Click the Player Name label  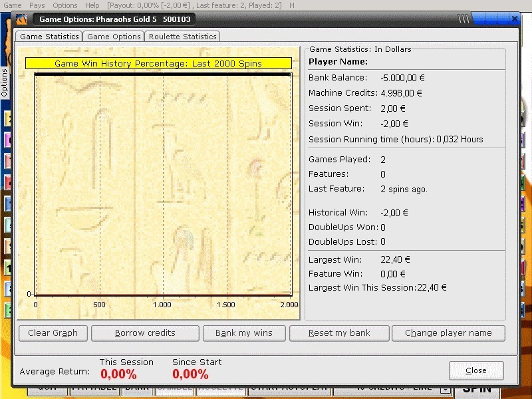pyautogui.click(x=338, y=62)
